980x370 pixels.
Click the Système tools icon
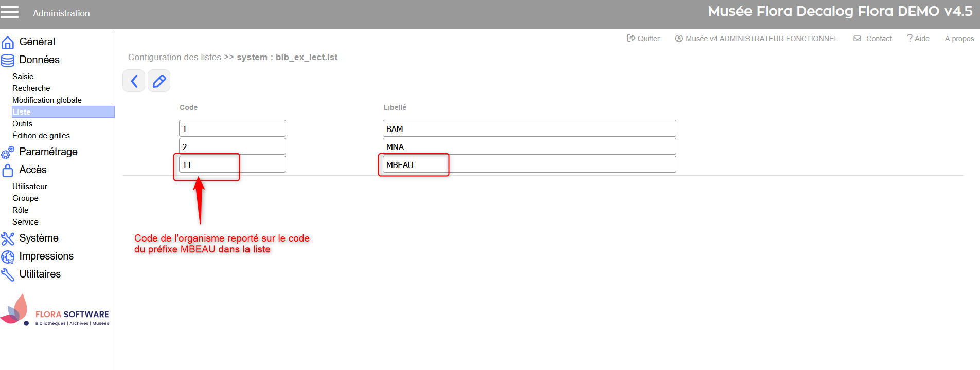(x=8, y=238)
